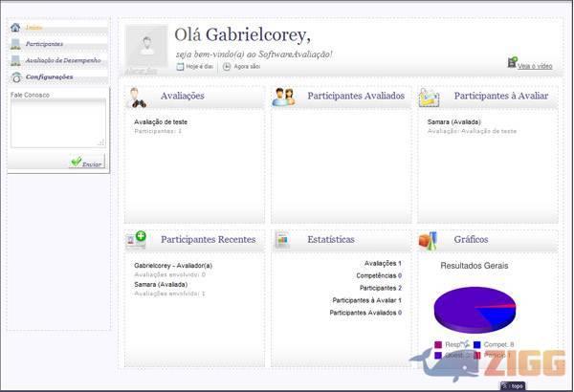
Task: Click the Gráficos shapes icon
Action: 428,241
